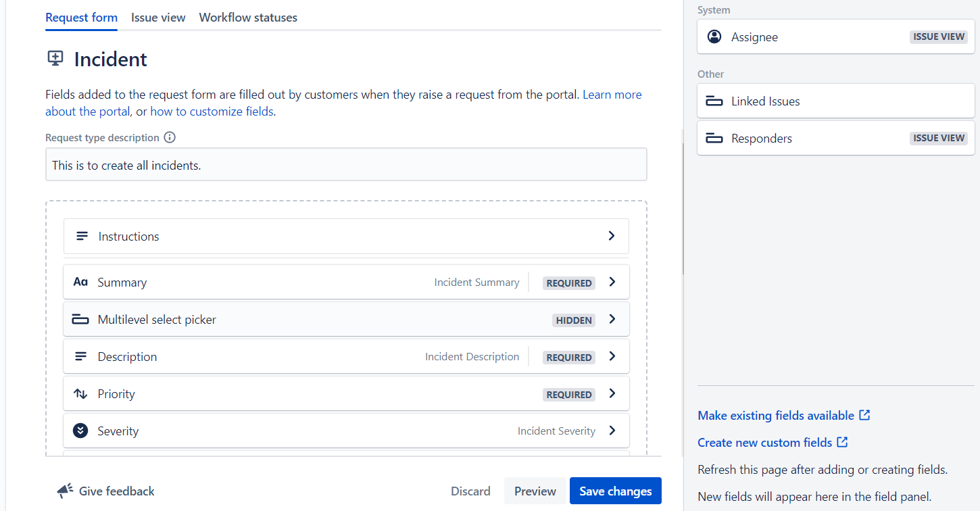980x511 pixels.
Task: Click the Incident request type icon
Action: tap(55, 59)
